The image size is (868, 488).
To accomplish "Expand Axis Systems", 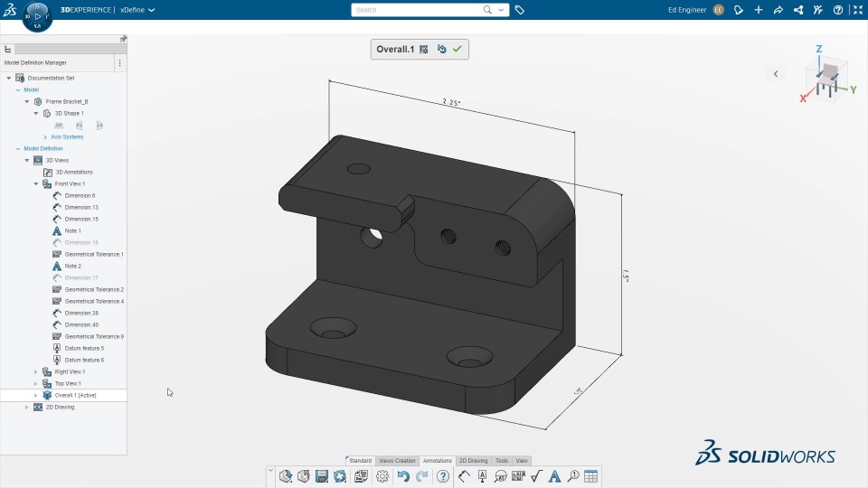I will [x=45, y=137].
